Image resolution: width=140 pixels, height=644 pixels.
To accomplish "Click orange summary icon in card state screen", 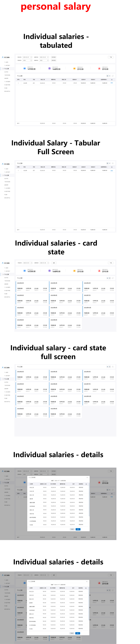I will [74, 271].
